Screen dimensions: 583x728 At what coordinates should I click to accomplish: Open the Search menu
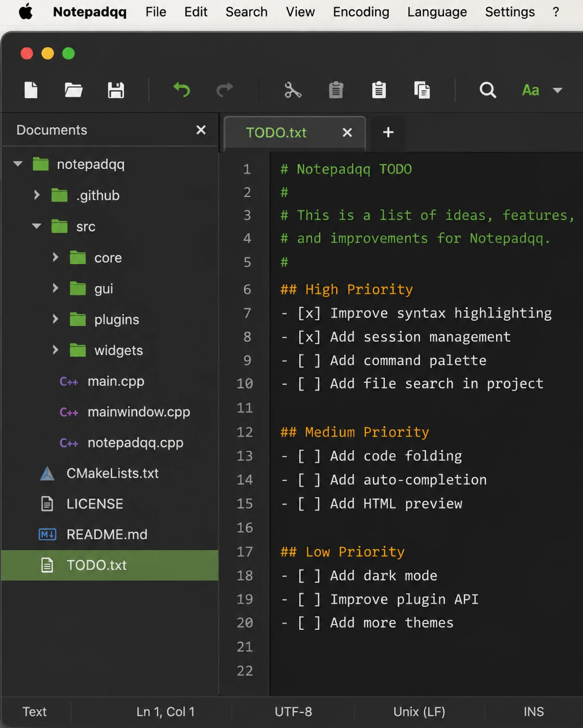point(246,12)
